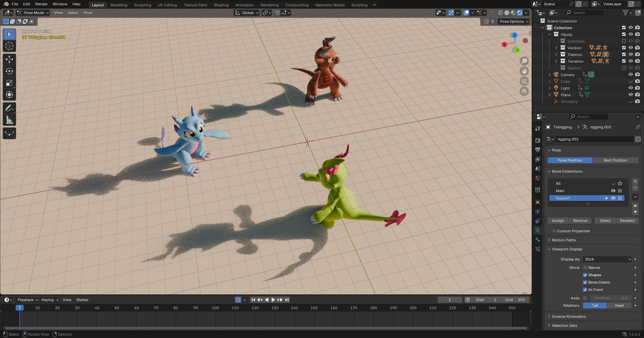Switch perspective/orthographic grid icon
The image size is (644, 338).
tap(524, 91)
